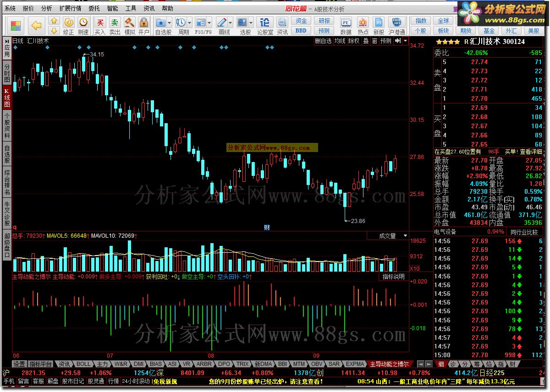Screen dimensions: 550x392
Task: Click the 研报 toolbar button
Action: click(324, 21)
